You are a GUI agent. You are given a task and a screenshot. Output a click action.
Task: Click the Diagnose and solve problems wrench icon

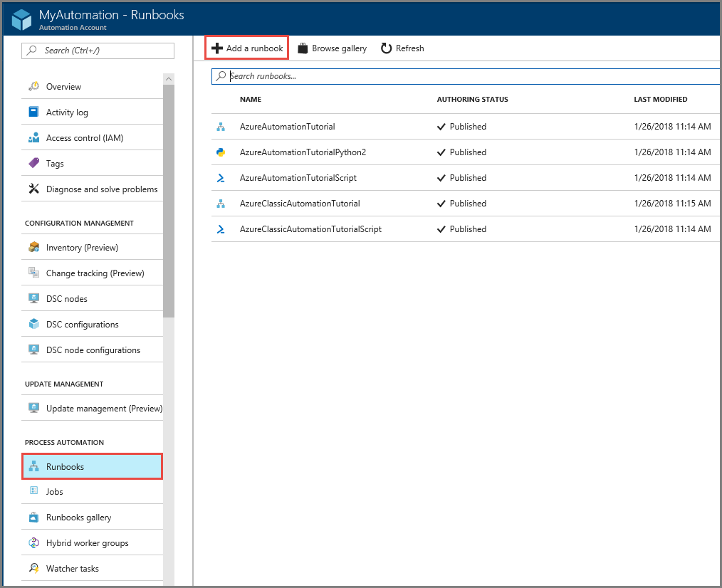(x=33, y=189)
